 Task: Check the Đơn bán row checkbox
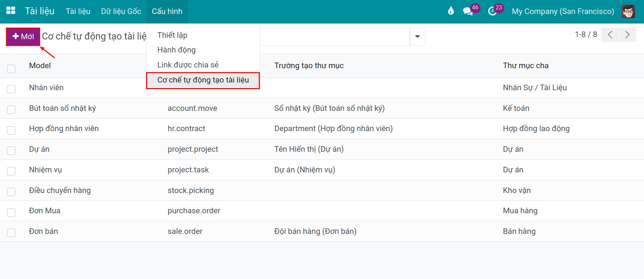click(x=11, y=233)
